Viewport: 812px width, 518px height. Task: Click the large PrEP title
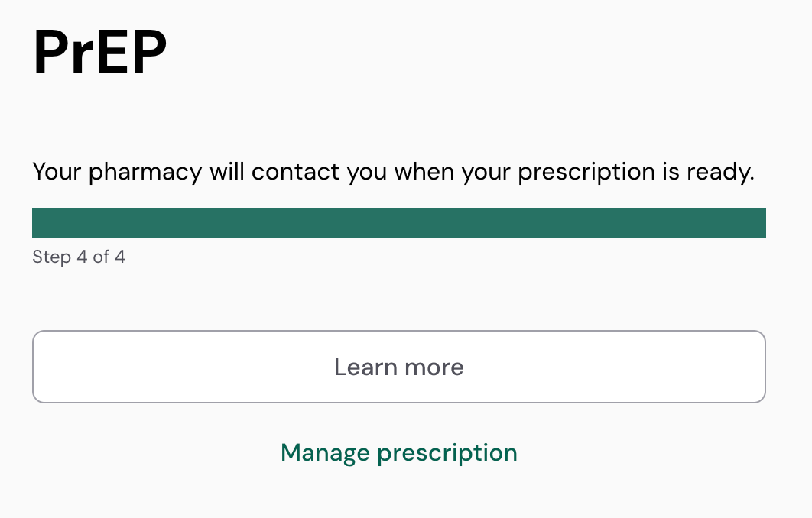[100, 52]
